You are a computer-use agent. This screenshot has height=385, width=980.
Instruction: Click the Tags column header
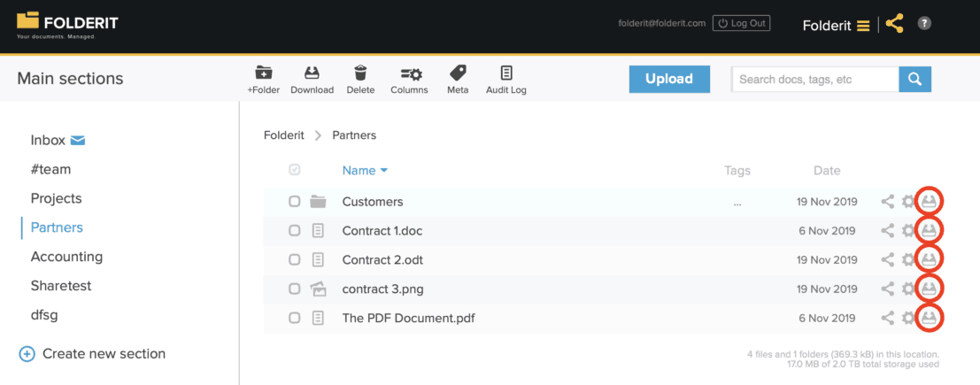(737, 171)
